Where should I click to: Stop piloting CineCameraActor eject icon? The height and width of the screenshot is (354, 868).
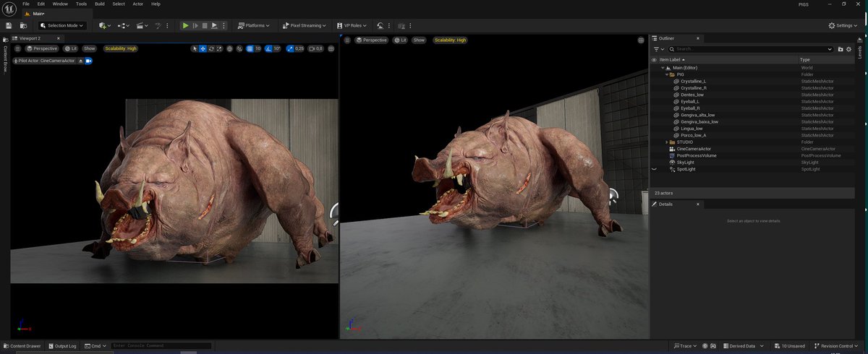point(80,61)
